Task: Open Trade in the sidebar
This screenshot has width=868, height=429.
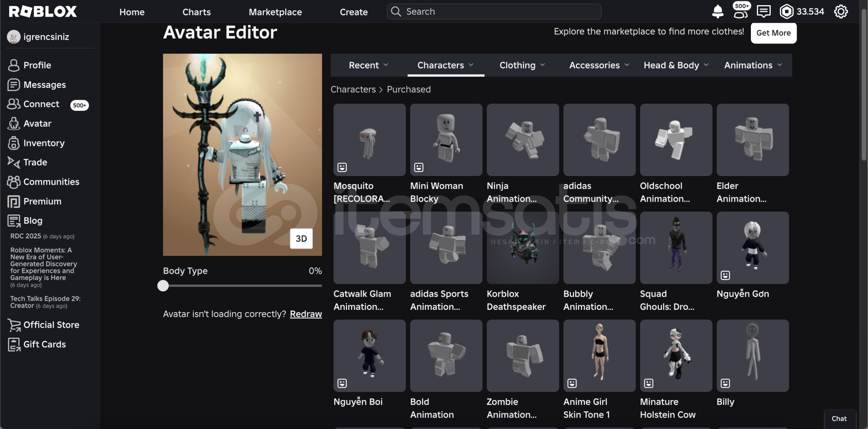Action: point(27,162)
